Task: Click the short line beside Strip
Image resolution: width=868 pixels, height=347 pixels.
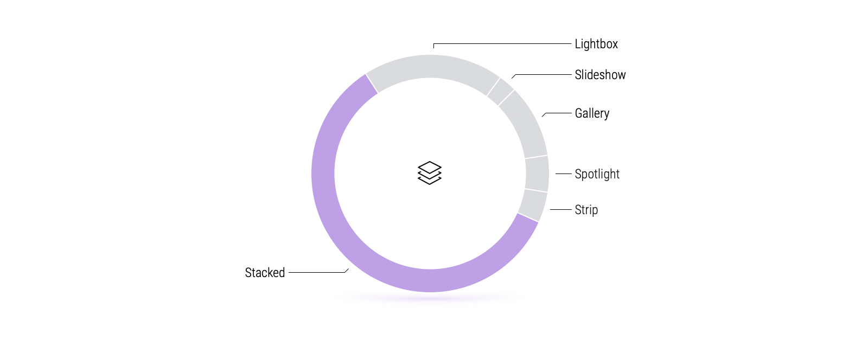Action: click(561, 209)
